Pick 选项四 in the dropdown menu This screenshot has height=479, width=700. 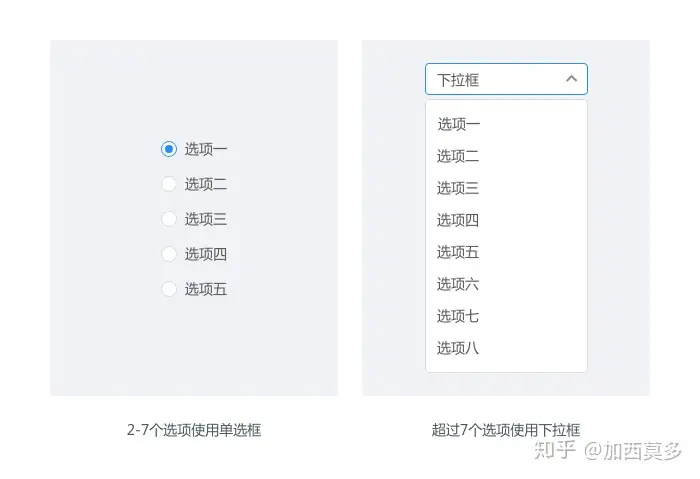[x=458, y=220]
